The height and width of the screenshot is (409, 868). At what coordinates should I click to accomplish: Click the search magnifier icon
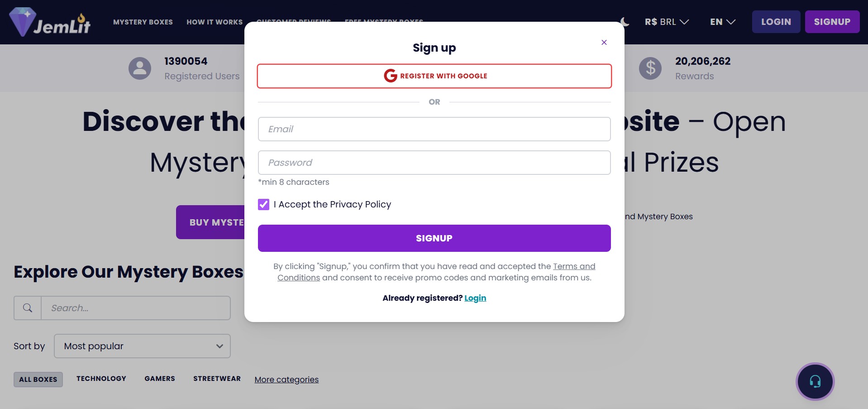(x=28, y=308)
